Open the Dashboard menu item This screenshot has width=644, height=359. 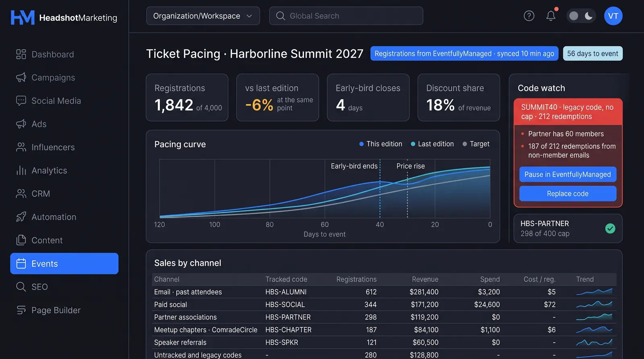64,54
